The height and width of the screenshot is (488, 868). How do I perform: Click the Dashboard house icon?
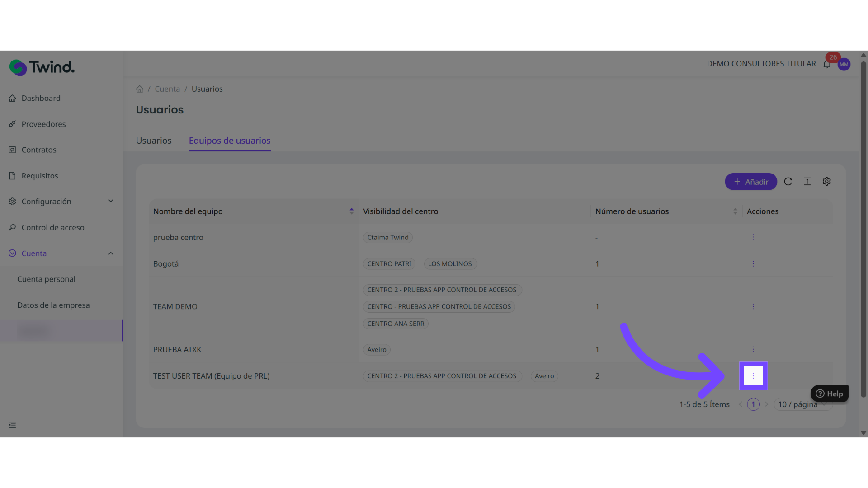click(x=12, y=98)
